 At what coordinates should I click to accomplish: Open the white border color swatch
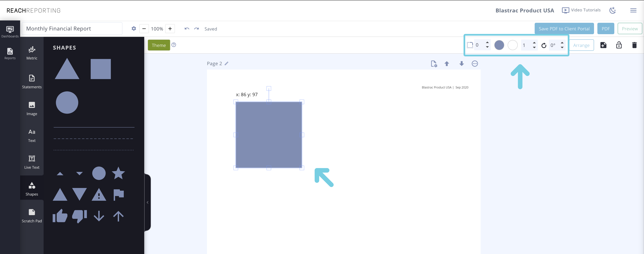pyautogui.click(x=513, y=45)
